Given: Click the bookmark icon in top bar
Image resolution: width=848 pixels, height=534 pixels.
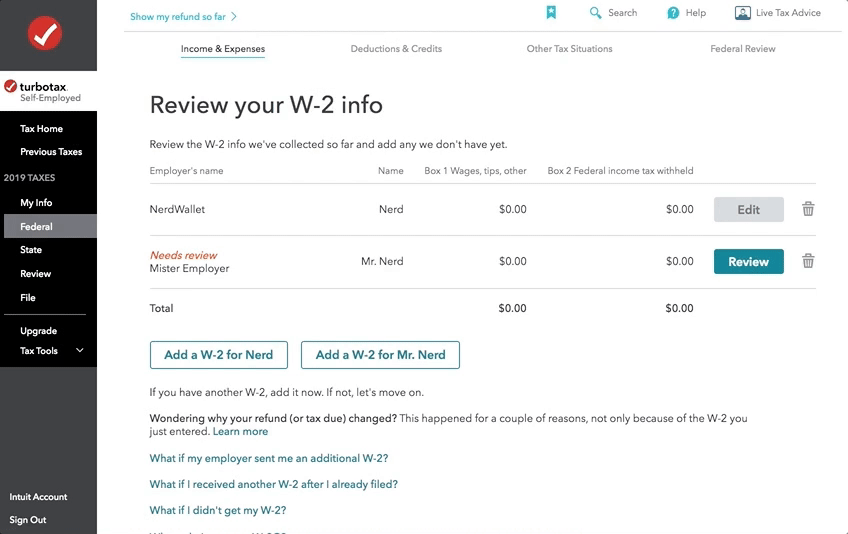Looking at the screenshot, I should tap(550, 13).
